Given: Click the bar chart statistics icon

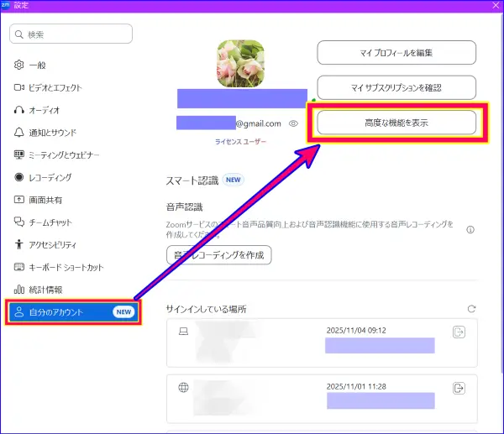Looking at the screenshot, I should 19,290.
